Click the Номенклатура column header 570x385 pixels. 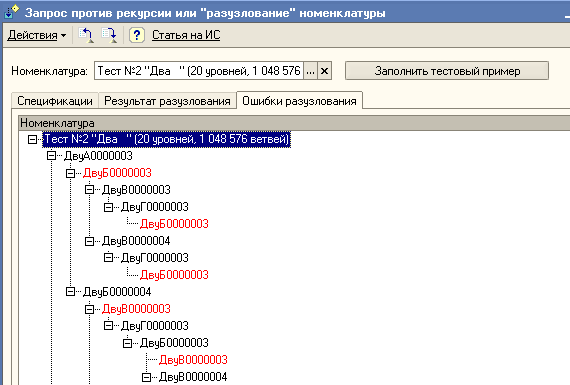[x=294, y=123]
